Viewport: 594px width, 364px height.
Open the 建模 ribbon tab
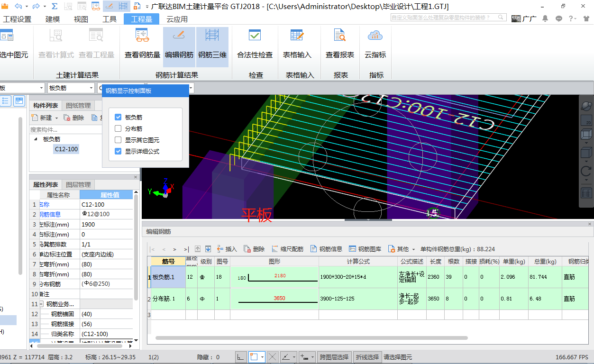pyautogui.click(x=53, y=19)
